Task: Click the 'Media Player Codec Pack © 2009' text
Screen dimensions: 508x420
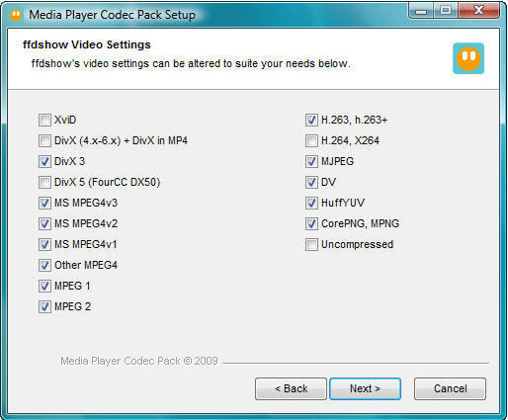Action: (139, 361)
